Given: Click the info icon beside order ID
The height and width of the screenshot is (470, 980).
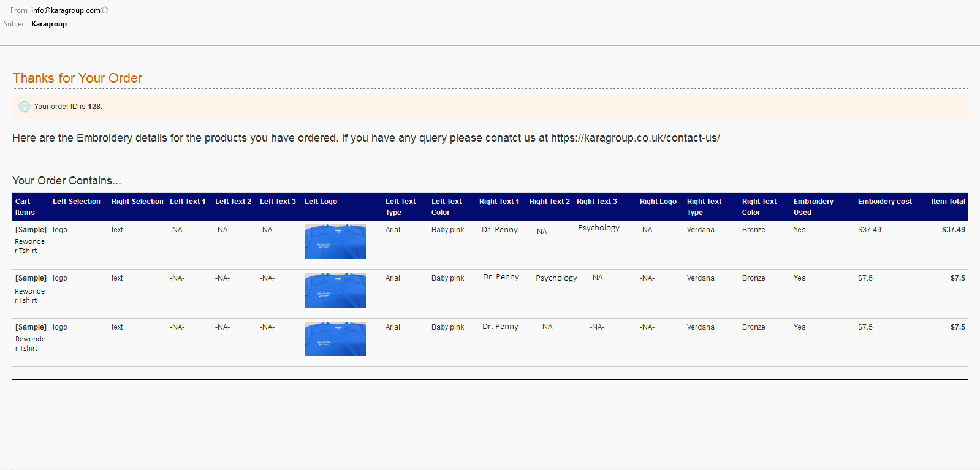Looking at the screenshot, I should 25,107.
